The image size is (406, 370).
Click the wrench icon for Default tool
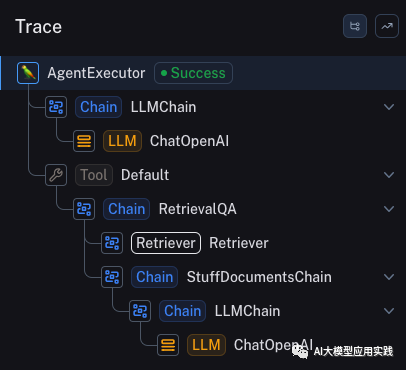point(56,175)
